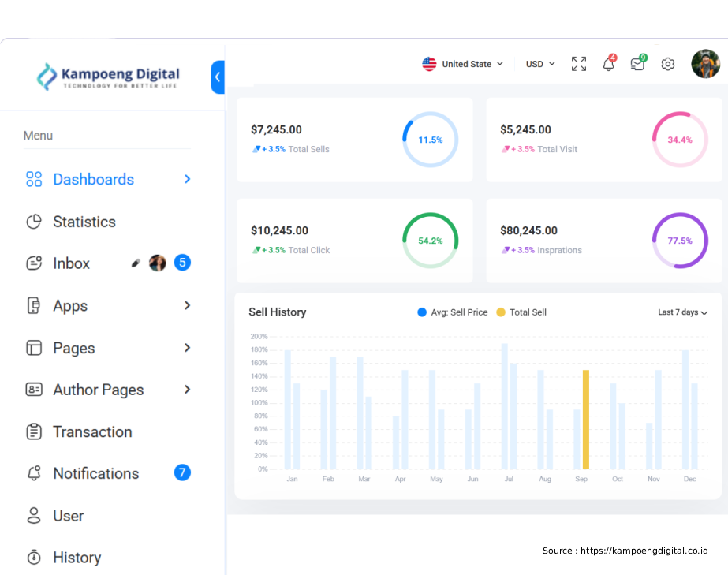The width and height of the screenshot is (728, 575).
Task: Click the History stopwatch icon
Action: (34, 558)
